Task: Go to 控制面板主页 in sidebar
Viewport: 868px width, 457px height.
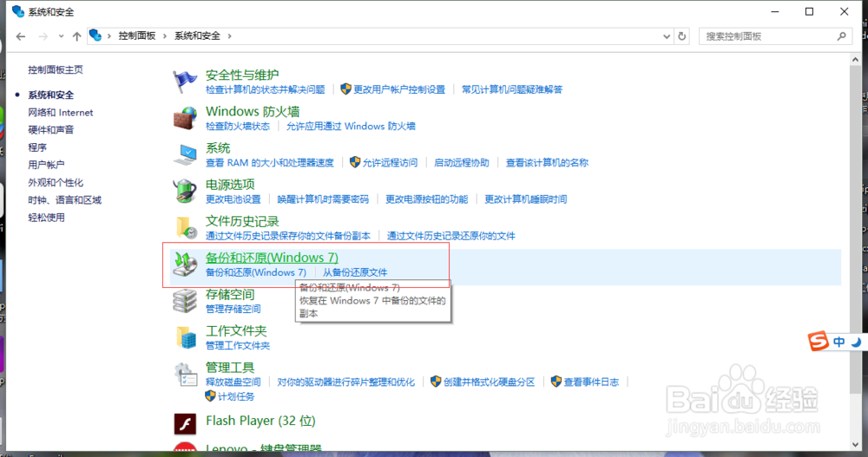Action: point(56,69)
